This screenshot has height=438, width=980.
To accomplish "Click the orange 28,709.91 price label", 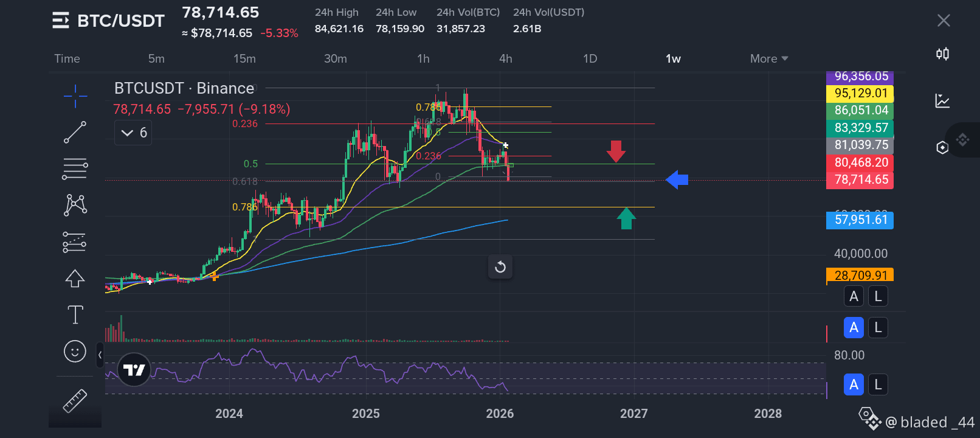I will tap(860, 275).
